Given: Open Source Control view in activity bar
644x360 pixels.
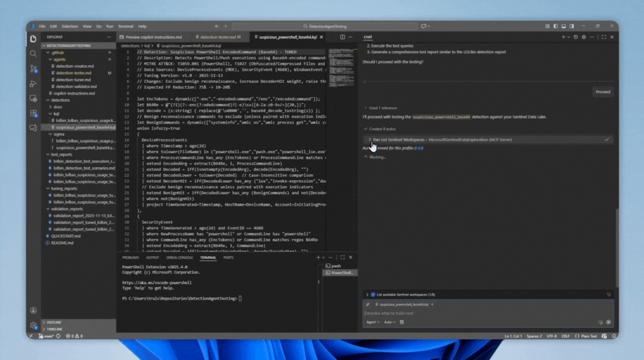Looking at the screenshot, I should tap(33, 69).
